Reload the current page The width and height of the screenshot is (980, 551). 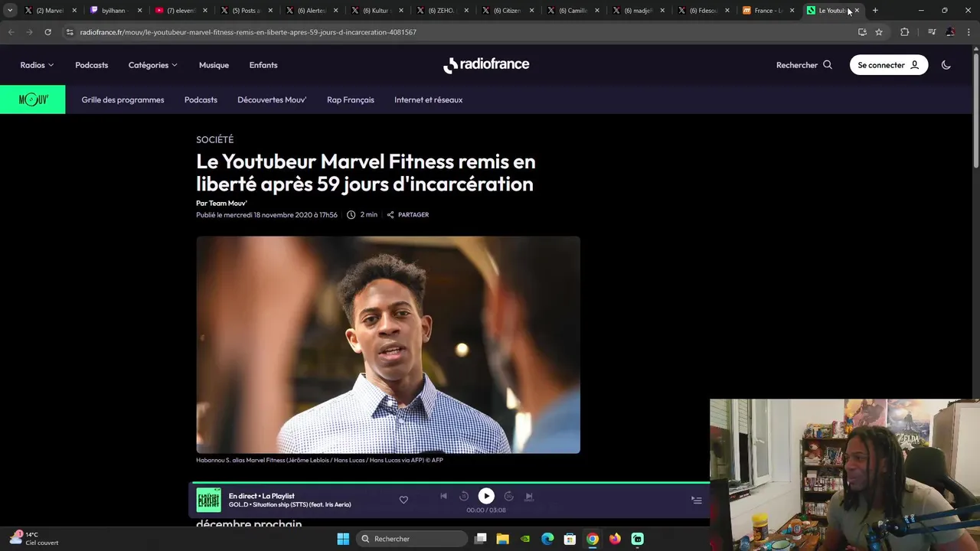tap(47, 32)
